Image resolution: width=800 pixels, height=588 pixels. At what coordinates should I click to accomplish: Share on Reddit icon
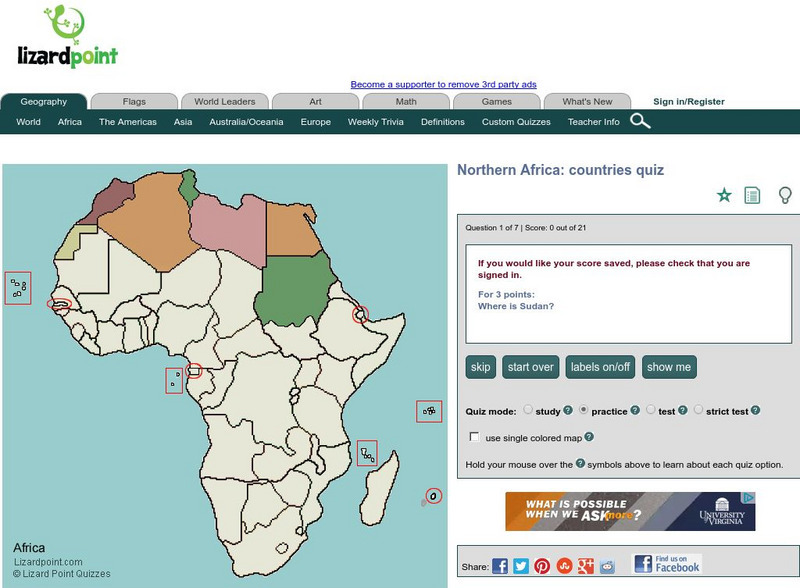(607, 566)
